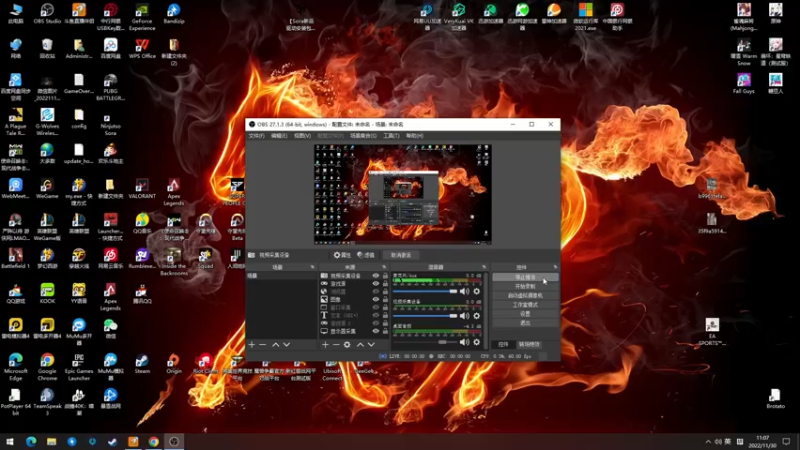The image size is (800, 450).
Task: Switch to the Scene Transitions tab
Action: pyautogui.click(x=529, y=344)
